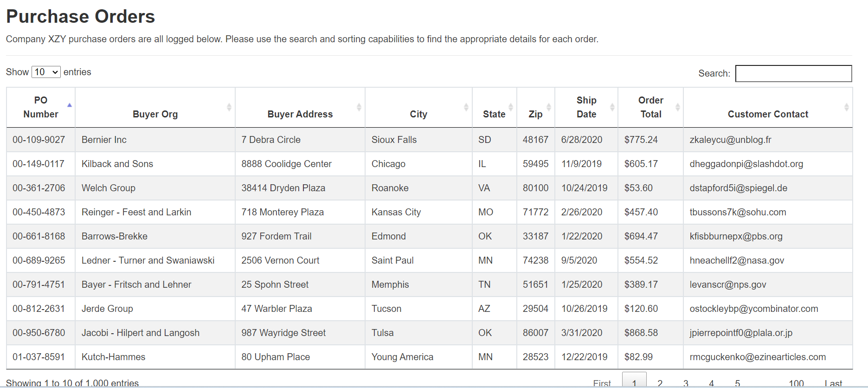Click the Buyer Address sort arrows

[359, 107]
